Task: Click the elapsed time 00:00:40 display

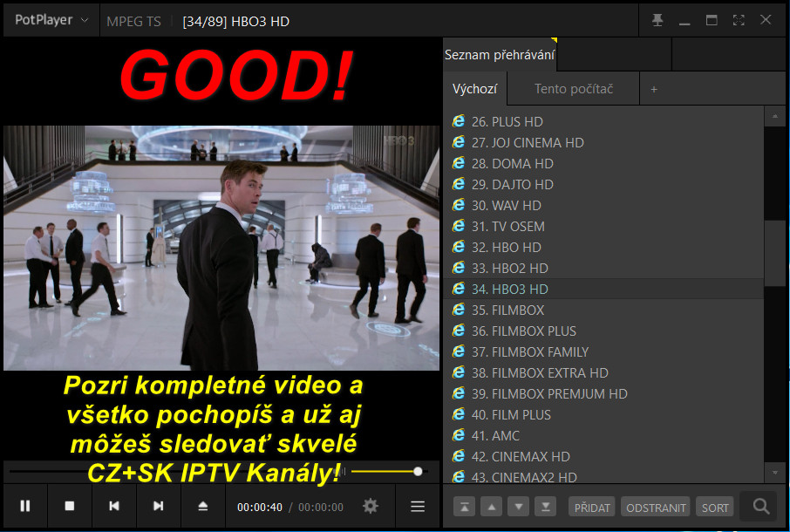Action: [x=260, y=508]
